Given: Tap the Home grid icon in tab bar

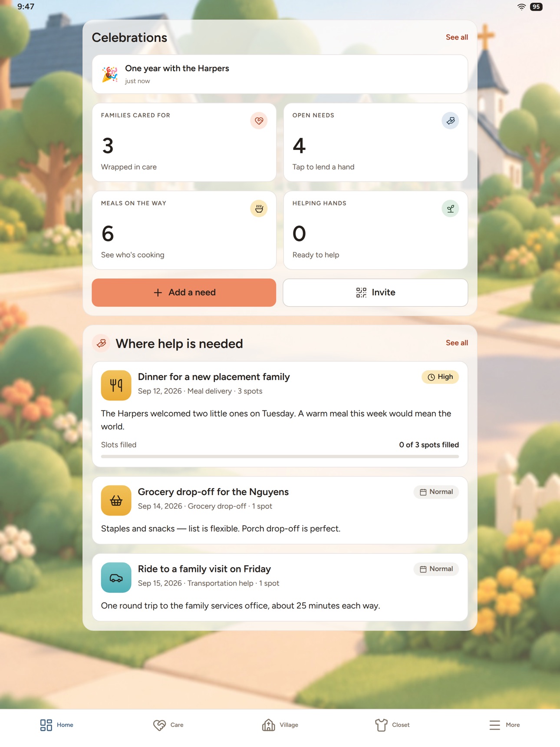Looking at the screenshot, I should [46, 725].
